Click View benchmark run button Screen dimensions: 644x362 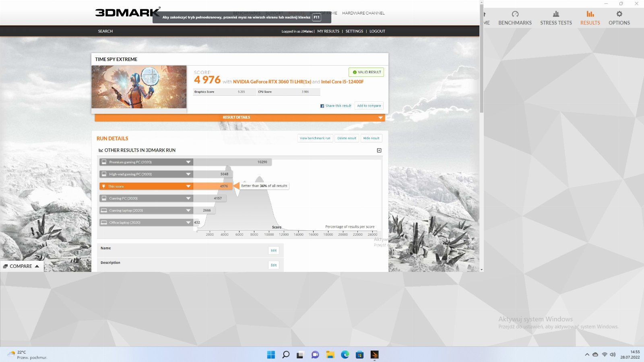(315, 138)
